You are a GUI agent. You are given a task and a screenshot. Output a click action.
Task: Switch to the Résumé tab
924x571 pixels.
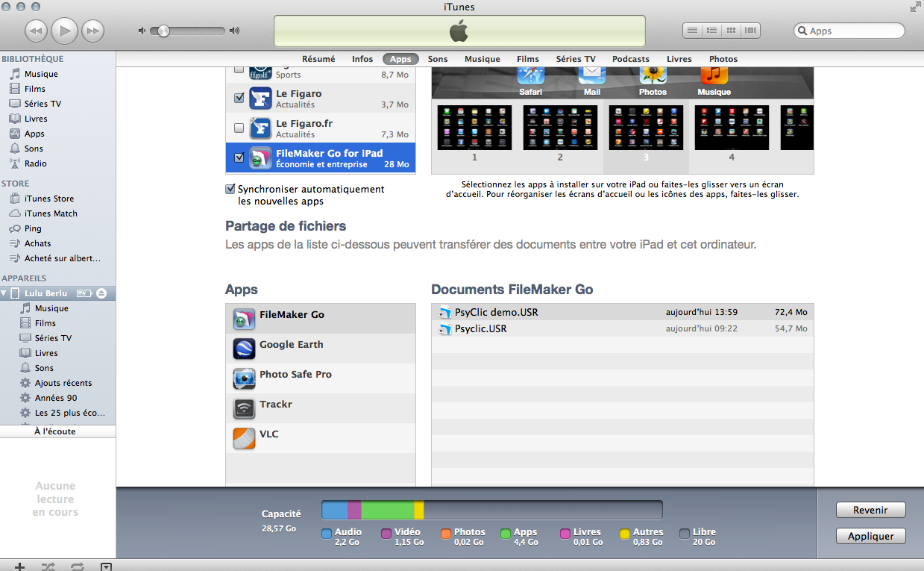[318, 59]
